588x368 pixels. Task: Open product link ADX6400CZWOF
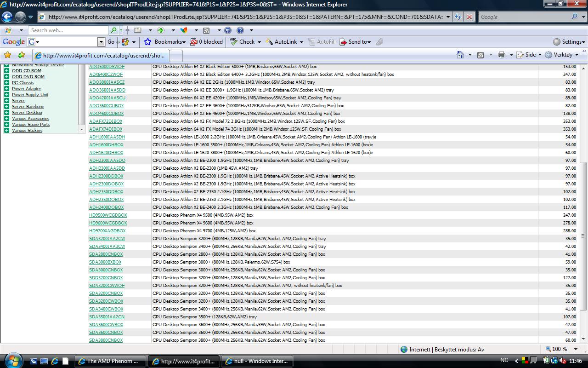(x=106, y=75)
